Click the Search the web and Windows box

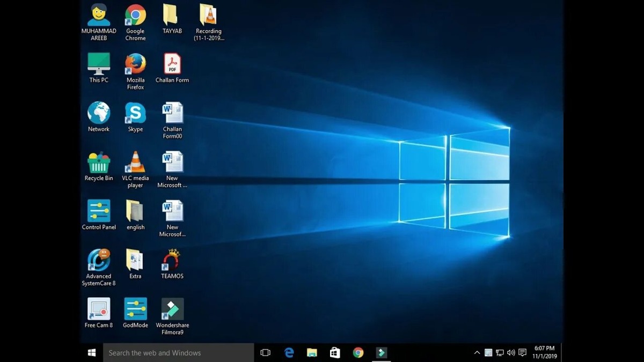tap(179, 352)
